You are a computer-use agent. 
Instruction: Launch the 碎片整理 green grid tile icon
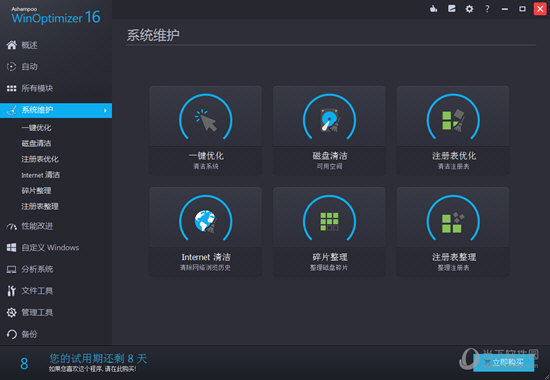pos(329,221)
